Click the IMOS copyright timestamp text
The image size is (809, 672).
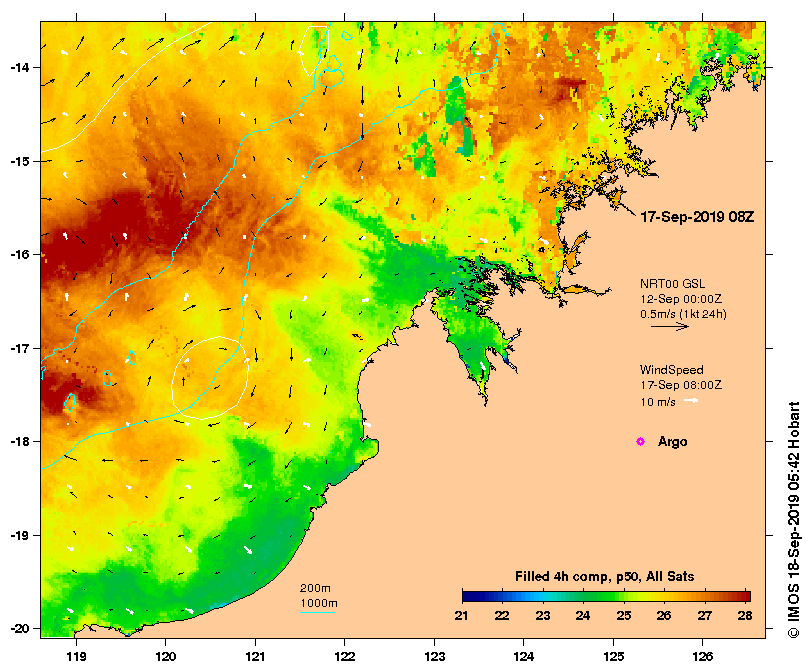point(794,520)
